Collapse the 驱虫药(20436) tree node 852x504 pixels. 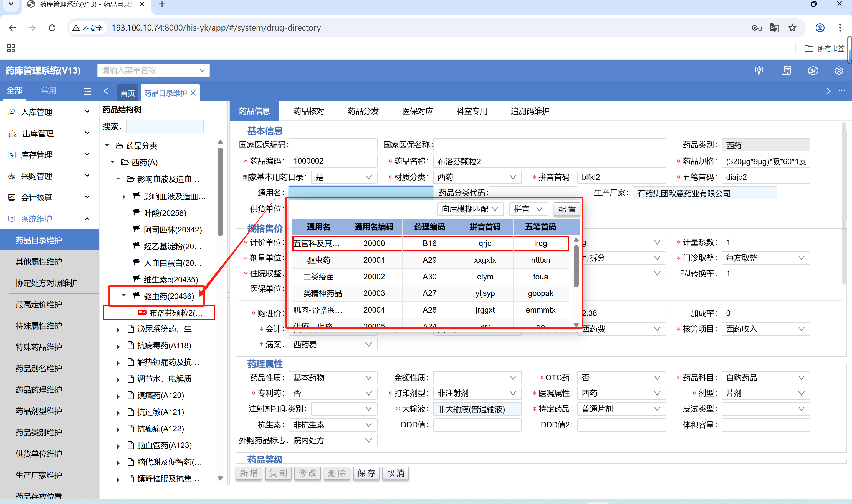[x=124, y=295]
